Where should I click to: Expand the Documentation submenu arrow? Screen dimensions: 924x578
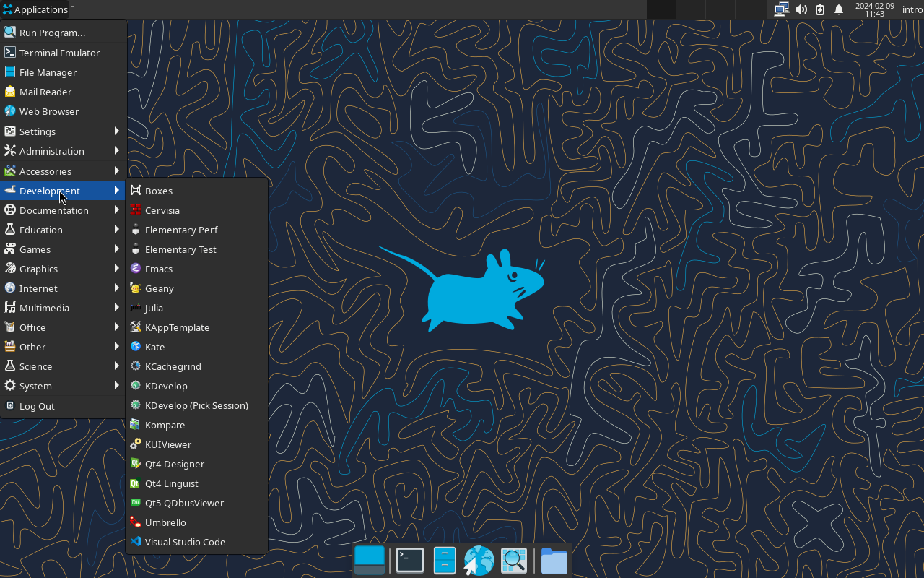(x=116, y=210)
